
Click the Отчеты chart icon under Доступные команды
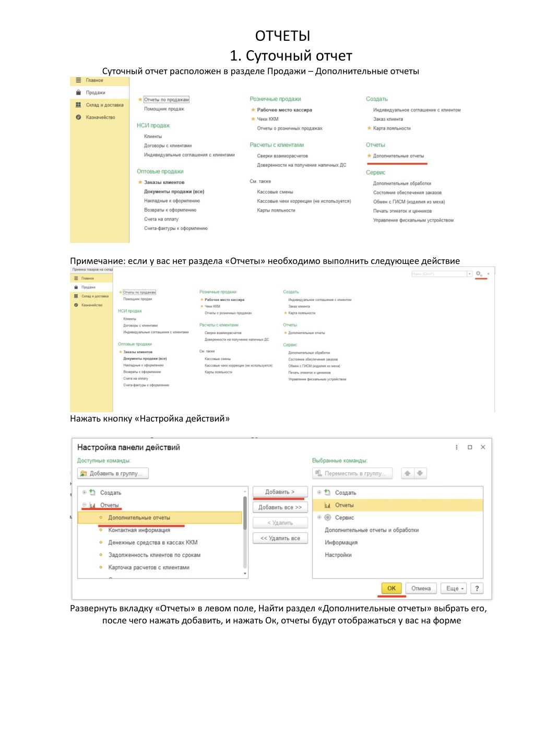coord(92,505)
